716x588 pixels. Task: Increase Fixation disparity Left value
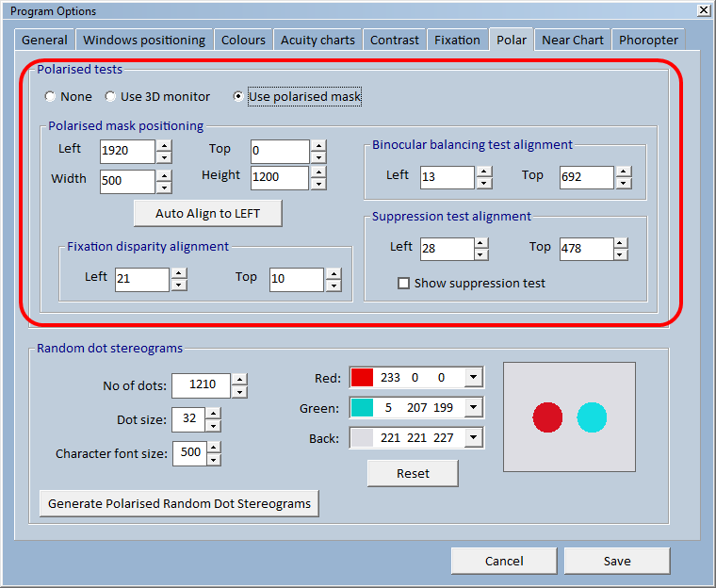tap(179, 273)
